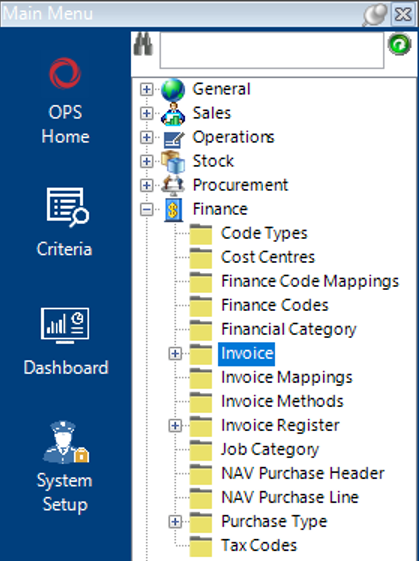Click the Purchase Type folder icon

[201, 522]
